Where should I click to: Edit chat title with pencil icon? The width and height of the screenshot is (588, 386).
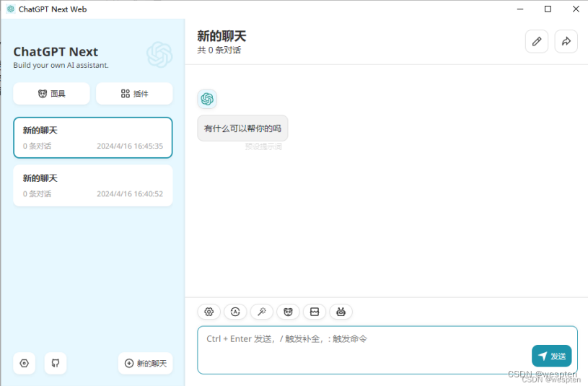537,41
